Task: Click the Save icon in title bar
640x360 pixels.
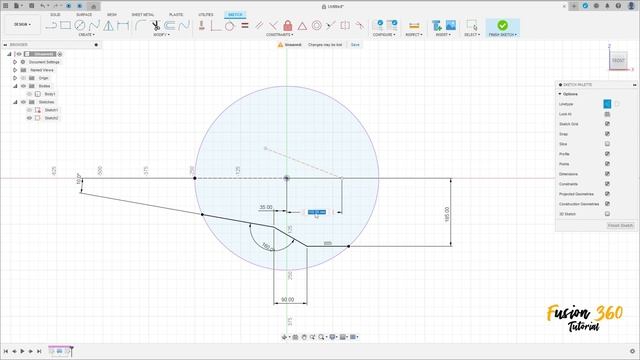Action: [x=32, y=6]
